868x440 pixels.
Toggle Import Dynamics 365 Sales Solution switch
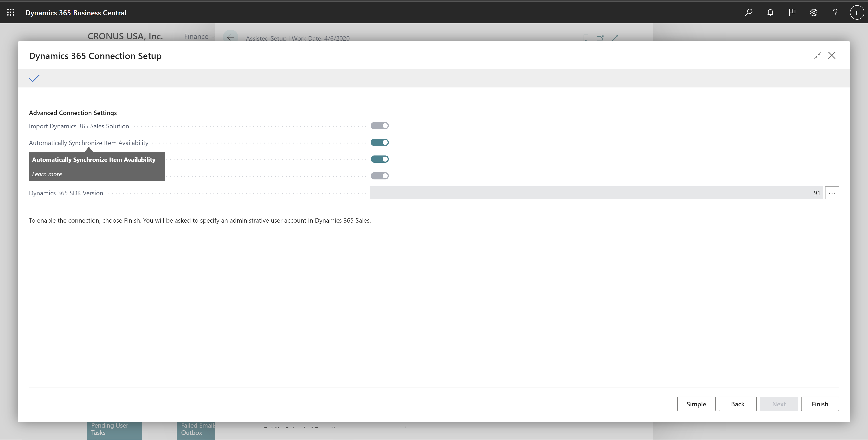tap(379, 125)
